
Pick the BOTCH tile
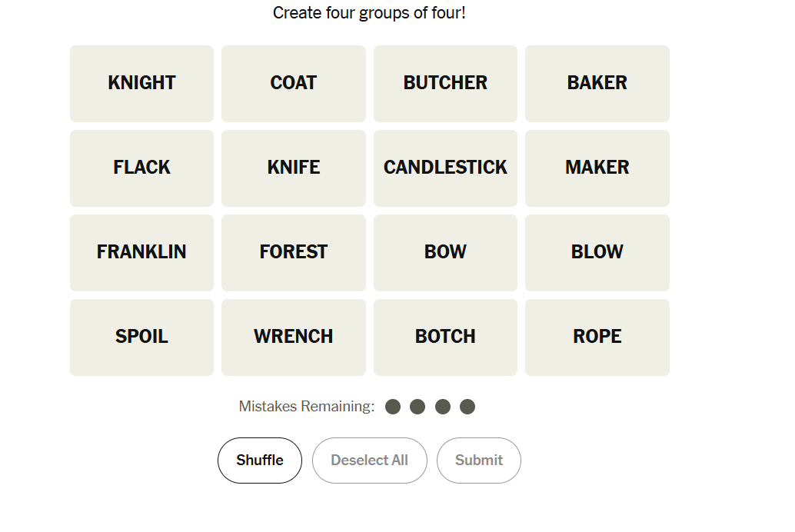click(445, 337)
